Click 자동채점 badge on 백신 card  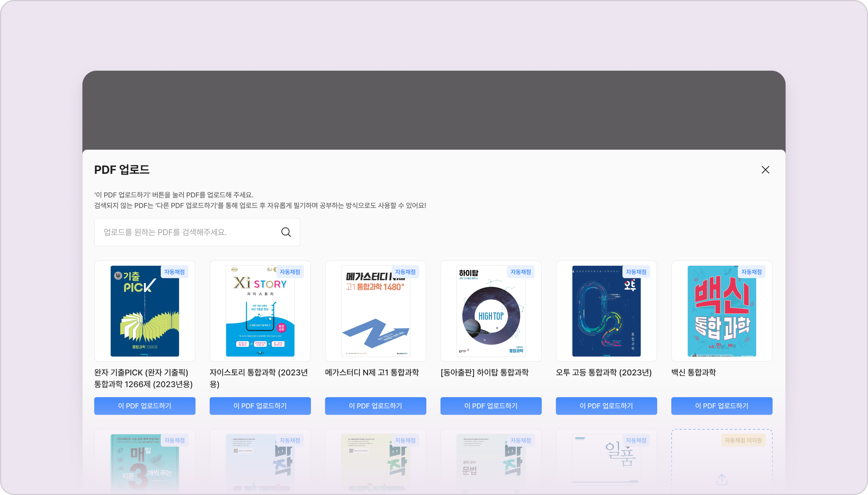tap(751, 272)
